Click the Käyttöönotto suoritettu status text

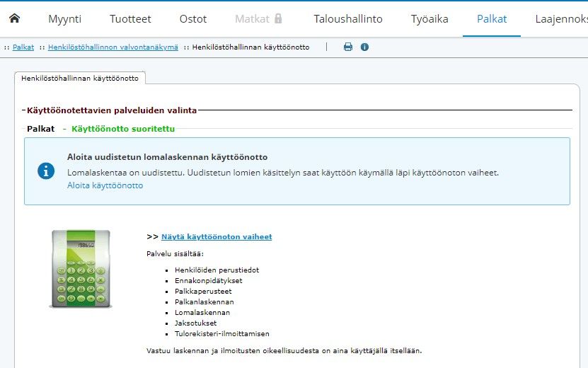tap(123, 129)
